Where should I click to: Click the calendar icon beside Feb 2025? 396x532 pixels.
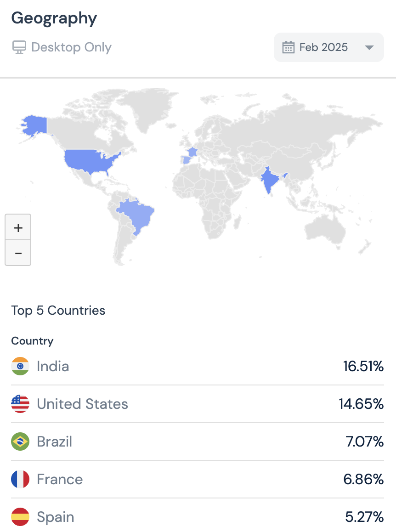[x=288, y=47]
